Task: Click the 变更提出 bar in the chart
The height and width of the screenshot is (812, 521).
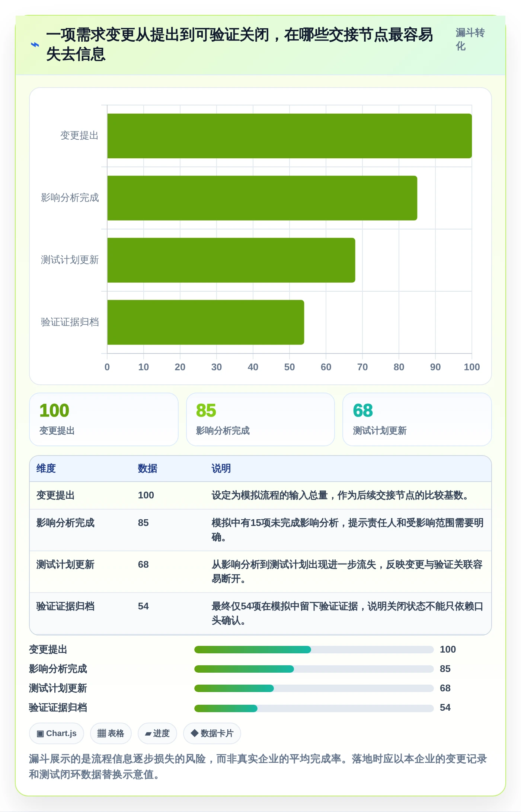Action: (290, 136)
